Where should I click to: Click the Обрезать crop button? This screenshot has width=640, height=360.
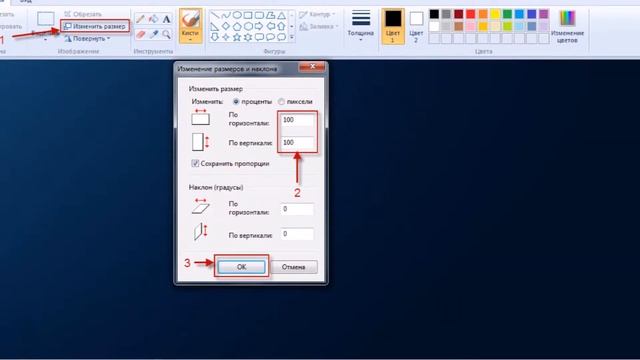[x=83, y=14]
